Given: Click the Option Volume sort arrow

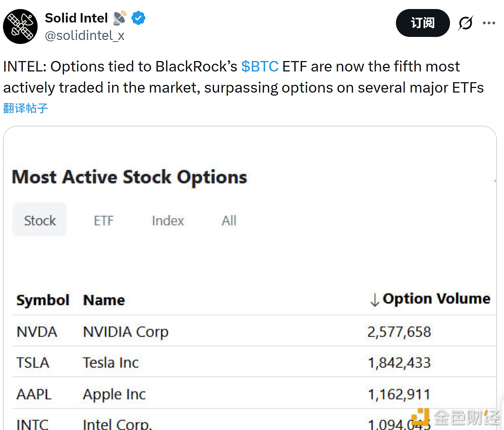Looking at the screenshot, I should pos(374,300).
